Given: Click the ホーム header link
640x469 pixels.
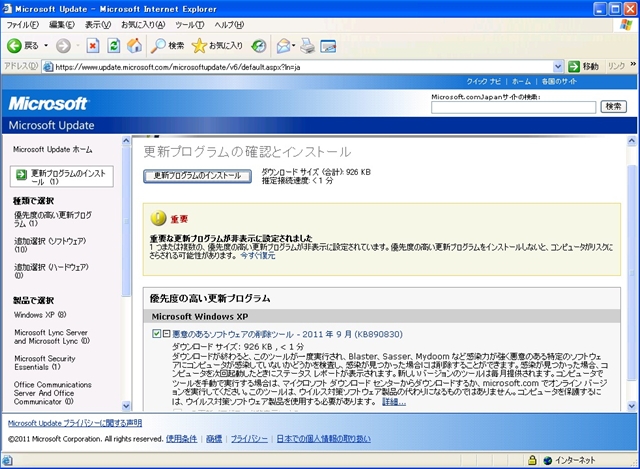Looking at the screenshot, I should [522, 81].
